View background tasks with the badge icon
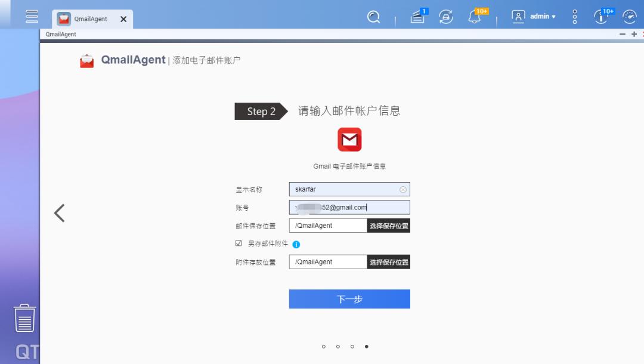This screenshot has width=644, height=364. (416, 17)
